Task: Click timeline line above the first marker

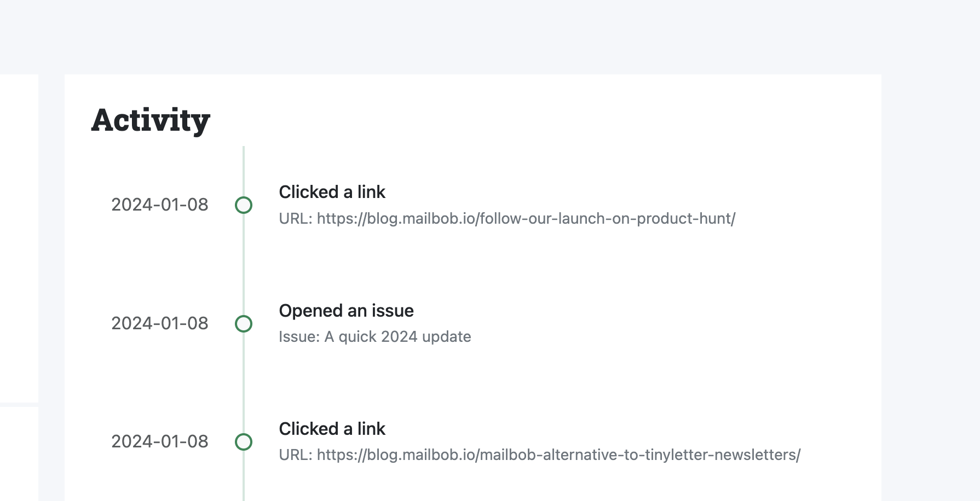Action: (x=244, y=170)
